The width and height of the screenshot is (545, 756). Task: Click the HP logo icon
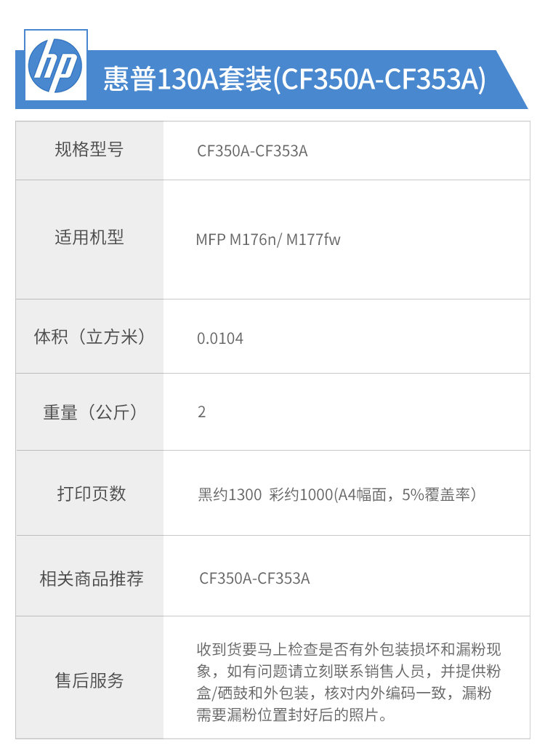(x=55, y=65)
